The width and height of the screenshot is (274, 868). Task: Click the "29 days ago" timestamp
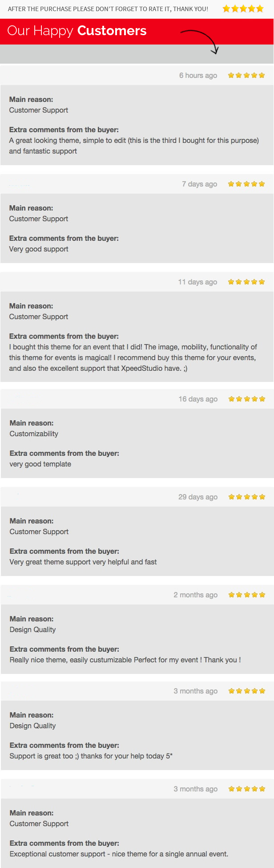pyautogui.click(x=198, y=497)
